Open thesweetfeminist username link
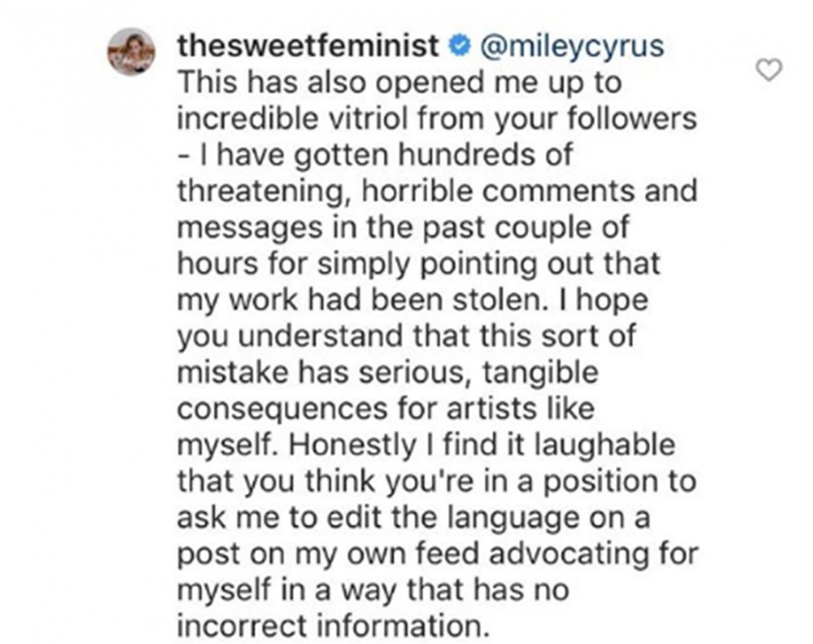Screen dimensions: 813x644 click(x=308, y=46)
